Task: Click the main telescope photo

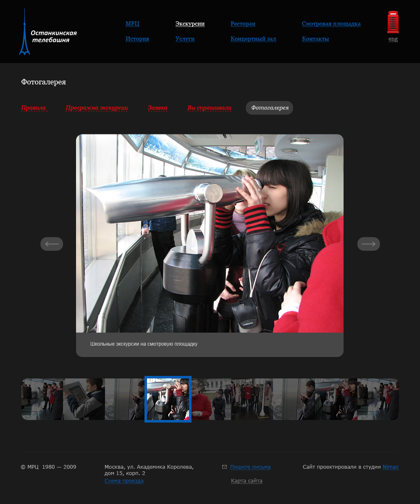Action: pyautogui.click(x=210, y=234)
